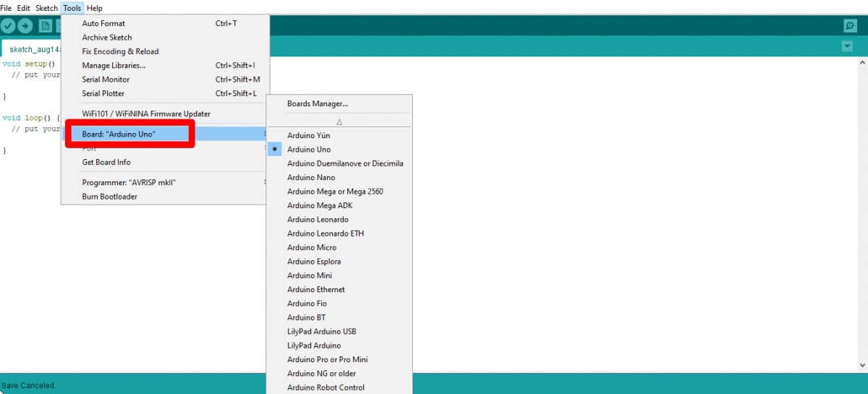Open Programmer: "AVRISP mkII" submenu
Screen dimensions: 868x394
click(x=165, y=183)
